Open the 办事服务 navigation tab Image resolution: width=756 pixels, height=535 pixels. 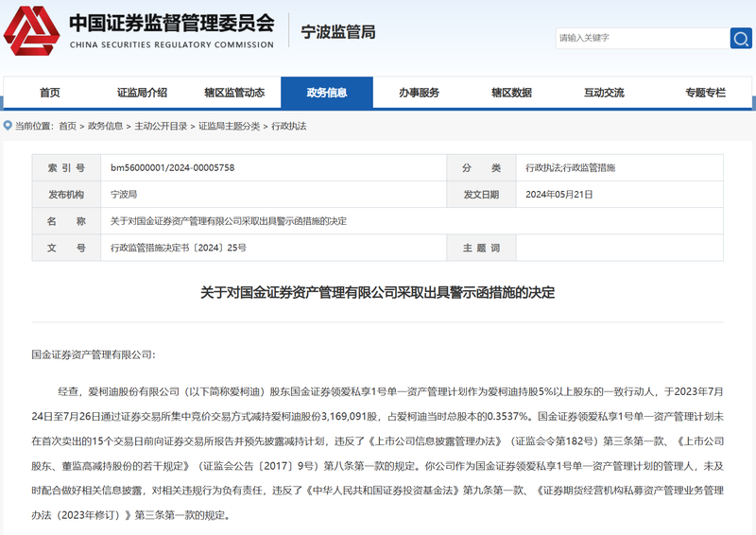[419, 92]
